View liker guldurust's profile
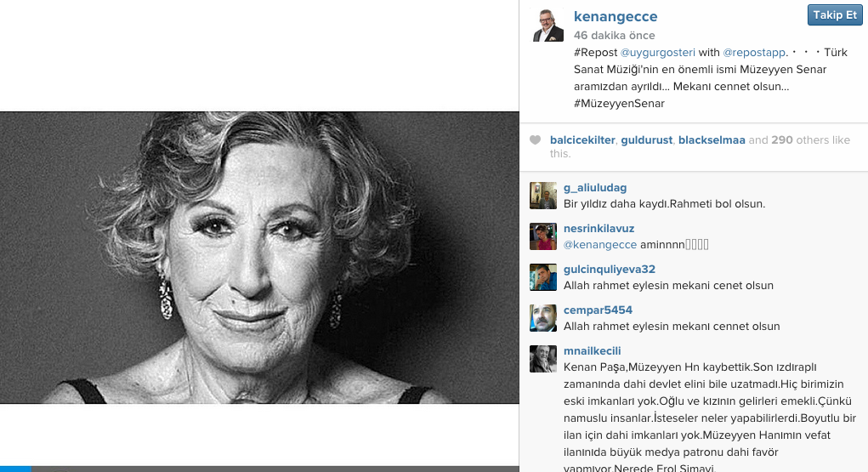Image resolution: width=868 pixels, height=472 pixels. pos(647,140)
